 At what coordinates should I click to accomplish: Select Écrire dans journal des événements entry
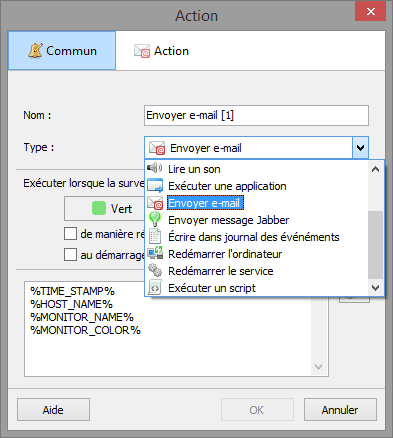click(253, 237)
